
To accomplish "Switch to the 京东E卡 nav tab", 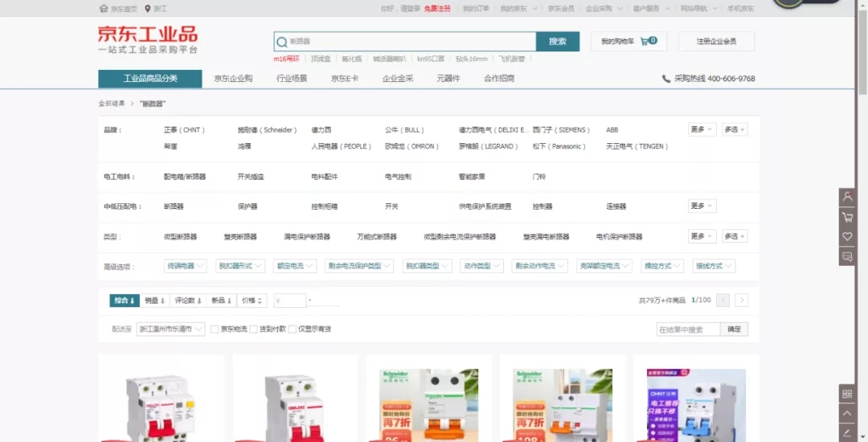I will click(345, 79).
